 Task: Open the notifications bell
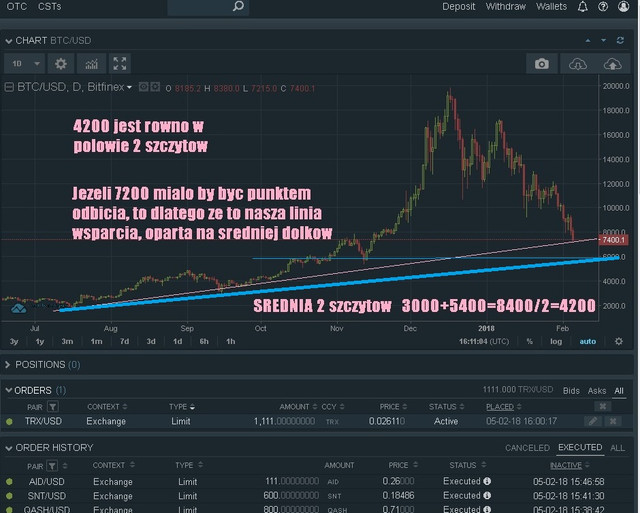click(582, 7)
